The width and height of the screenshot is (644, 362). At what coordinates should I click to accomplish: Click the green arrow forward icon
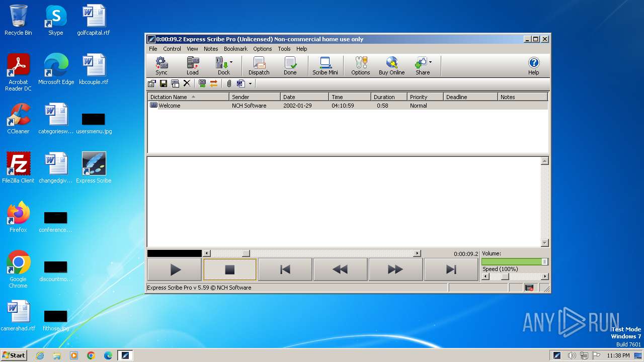click(202, 83)
